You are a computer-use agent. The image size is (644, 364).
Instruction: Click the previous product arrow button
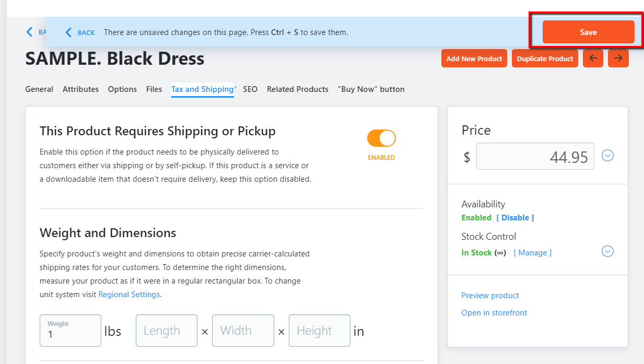tap(593, 58)
